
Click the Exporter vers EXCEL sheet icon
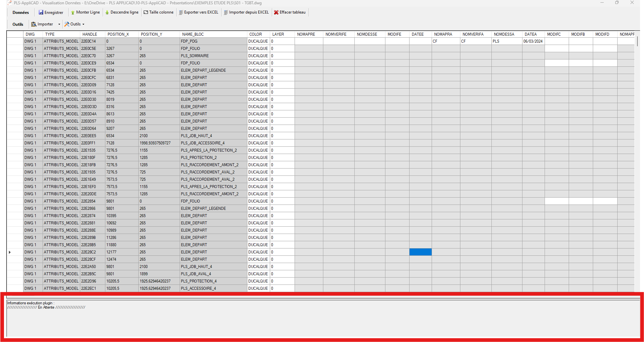click(x=181, y=12)
